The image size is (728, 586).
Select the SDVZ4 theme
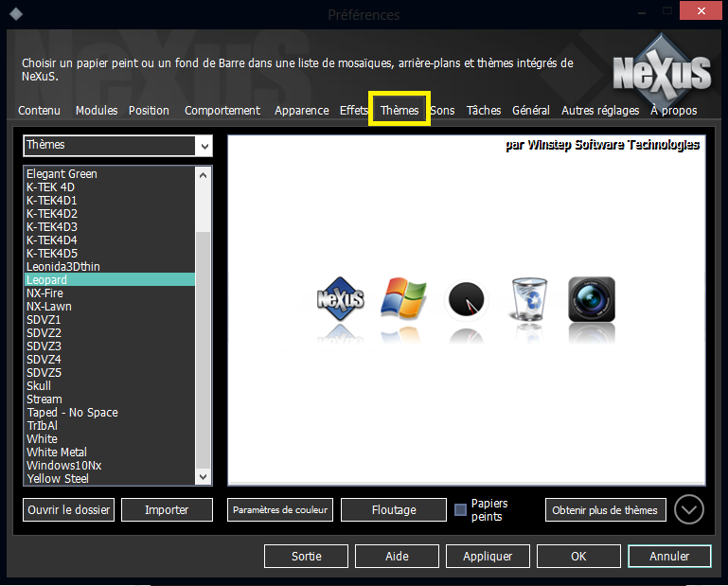(110, 360)
